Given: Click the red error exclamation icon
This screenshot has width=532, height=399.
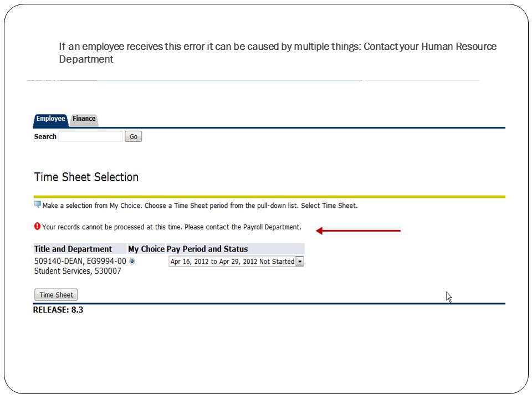Looking at the screenshot, I should pos(37,226).
